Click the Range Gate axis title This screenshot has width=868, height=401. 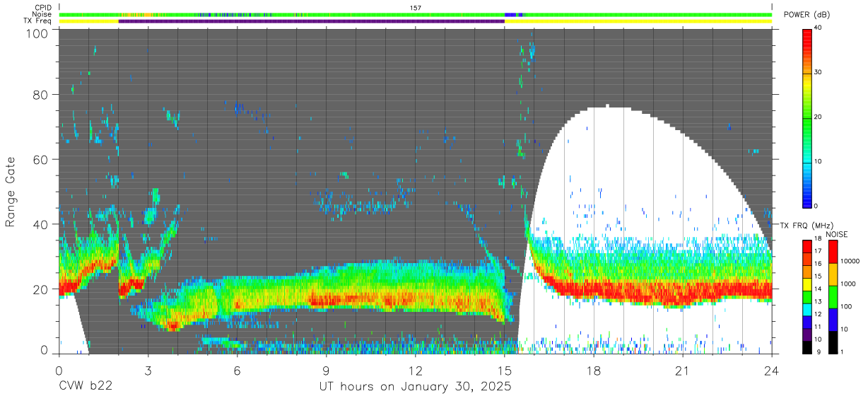pos(11,192)
